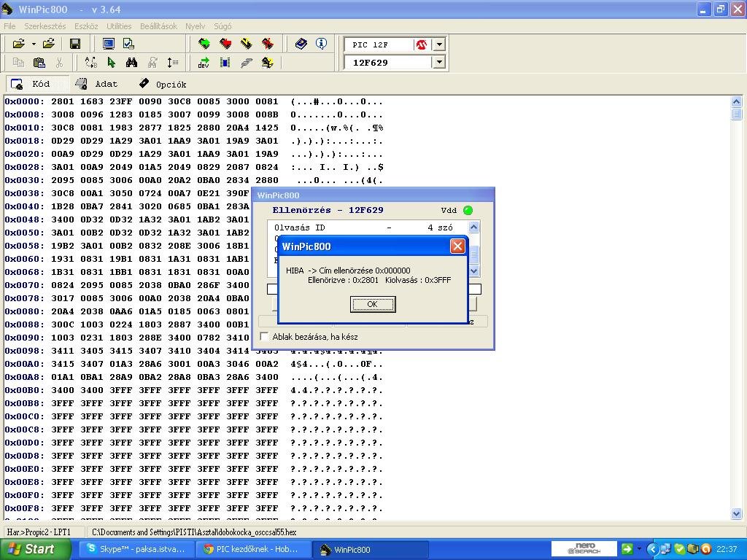The width and height of the screenshot is (747, 560).
Task: Switch to the Opciók tab
Action: 163,84
